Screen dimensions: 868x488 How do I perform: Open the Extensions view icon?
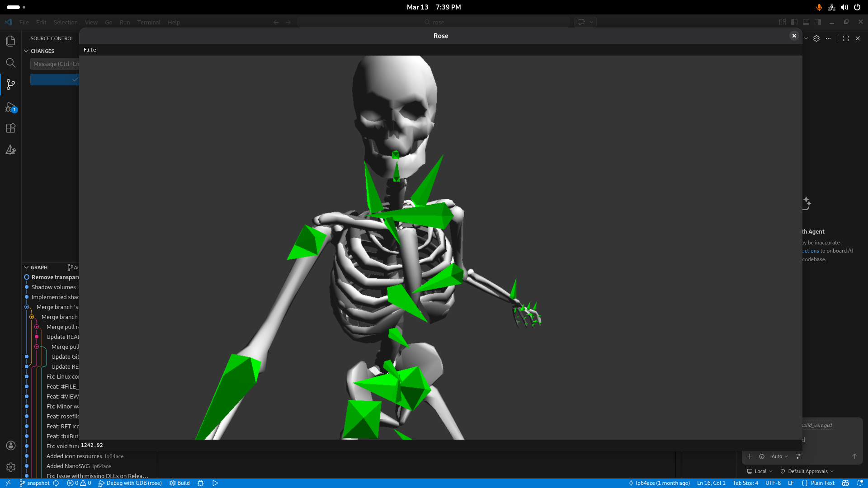pyautogui.click(x=10, y=128)
